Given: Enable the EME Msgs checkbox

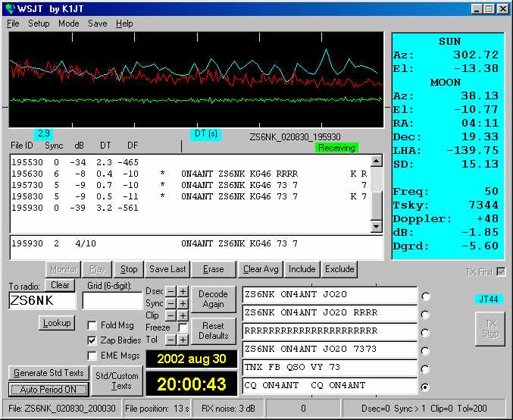Looking at the screenshot, I should (x=92, y=356).
